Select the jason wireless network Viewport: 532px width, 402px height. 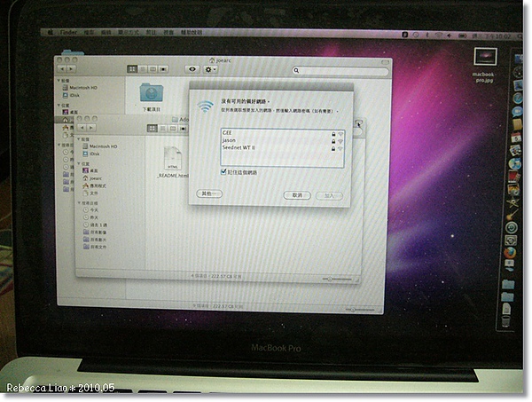(x=283, y=140)
